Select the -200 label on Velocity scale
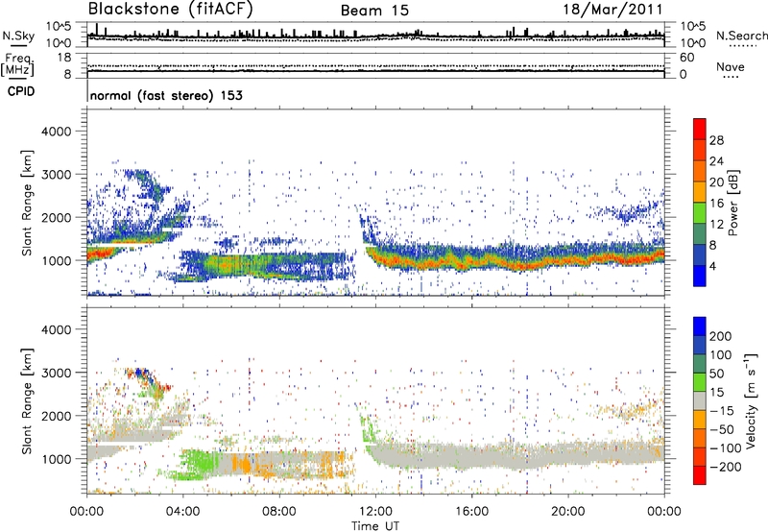Viewport: 768px width, 532px height. (726, 467)
